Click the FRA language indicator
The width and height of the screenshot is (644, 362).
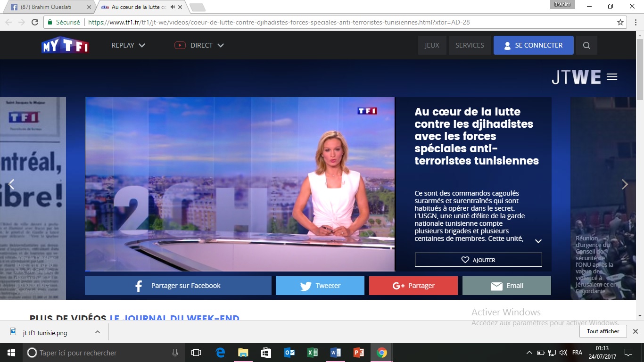[x=577, y=353]
